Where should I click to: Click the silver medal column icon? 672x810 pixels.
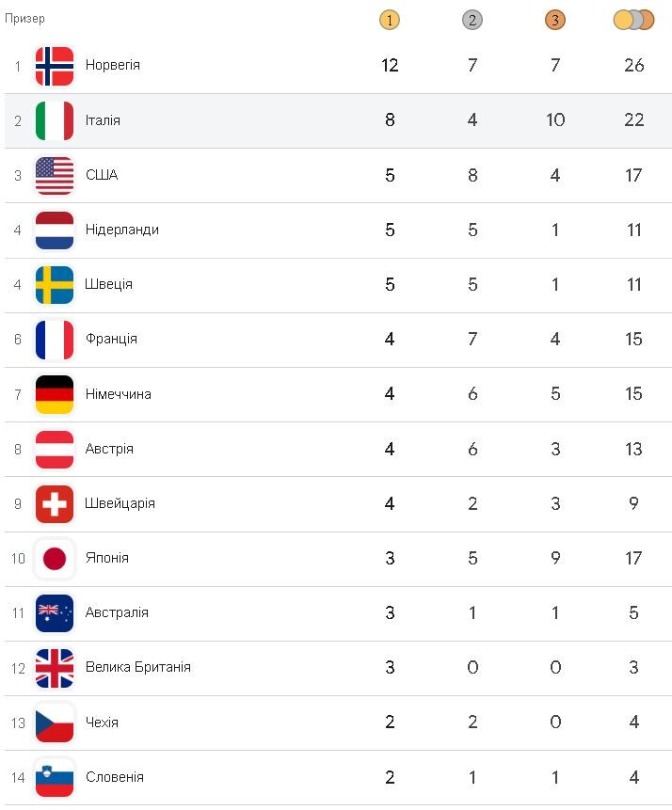472,20
